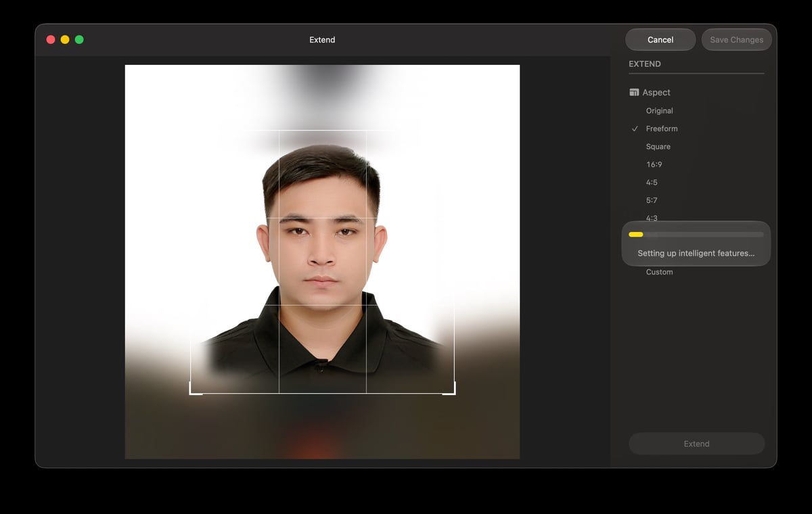Select the Original aspect option
Screen dimensions: 812x514
[659, 111]
